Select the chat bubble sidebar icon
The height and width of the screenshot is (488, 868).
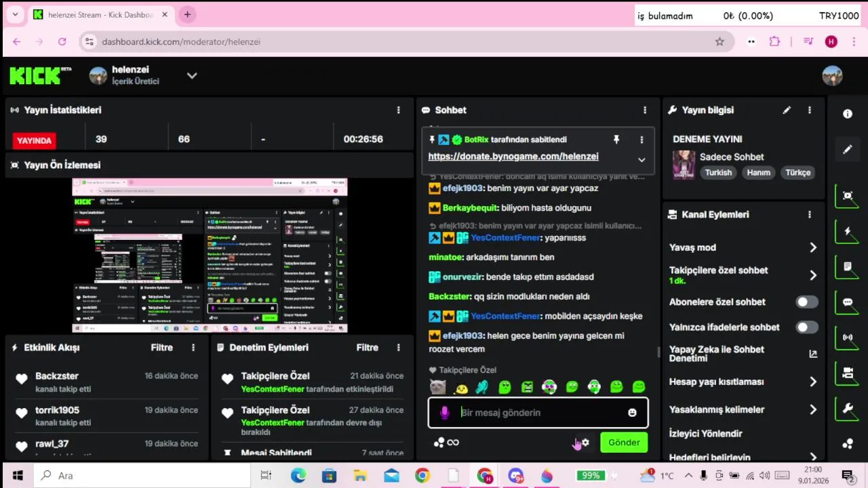tap(848, 302)
